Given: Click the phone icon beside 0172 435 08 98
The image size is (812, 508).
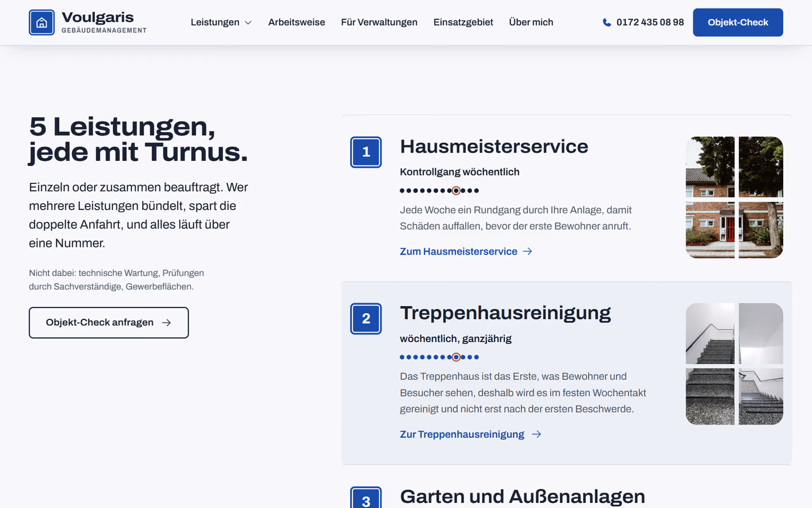Looking at the screenshot, I should [607, 23].
